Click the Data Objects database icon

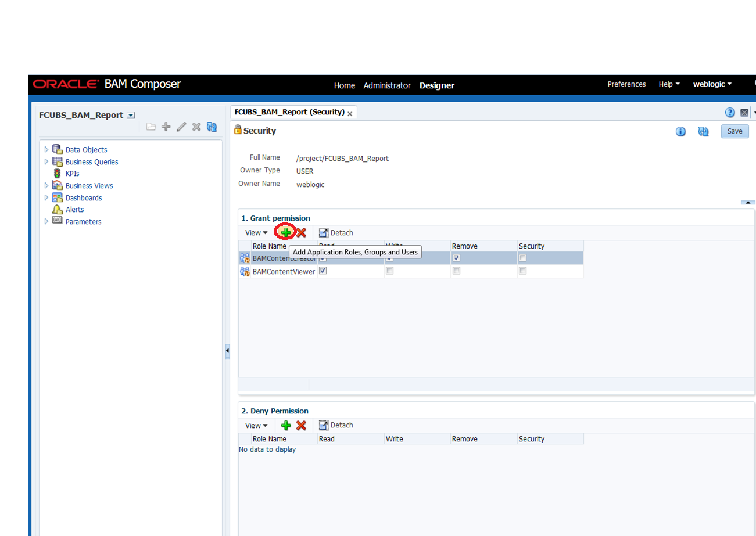(x=57, y=149)
